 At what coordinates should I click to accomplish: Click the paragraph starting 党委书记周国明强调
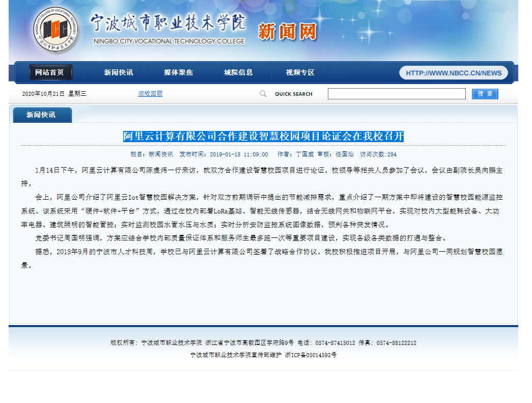pos(242,238)
